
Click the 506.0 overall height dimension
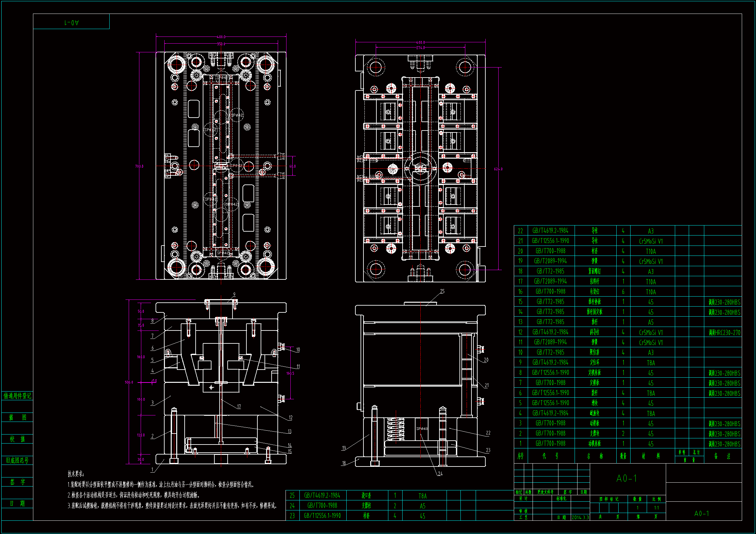[129, 382]
